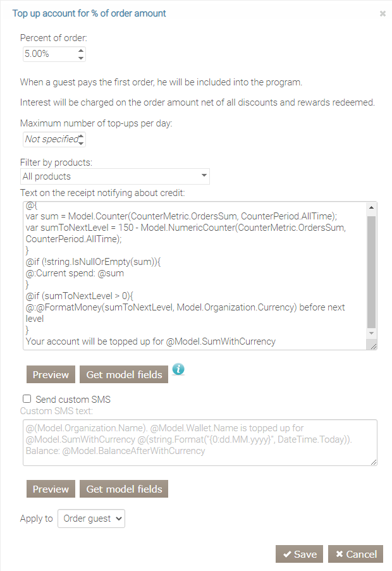The width and height of the screenshot is (392, 571).
Task: Click Get model fields under receipt text
Action: click(124, 374)
